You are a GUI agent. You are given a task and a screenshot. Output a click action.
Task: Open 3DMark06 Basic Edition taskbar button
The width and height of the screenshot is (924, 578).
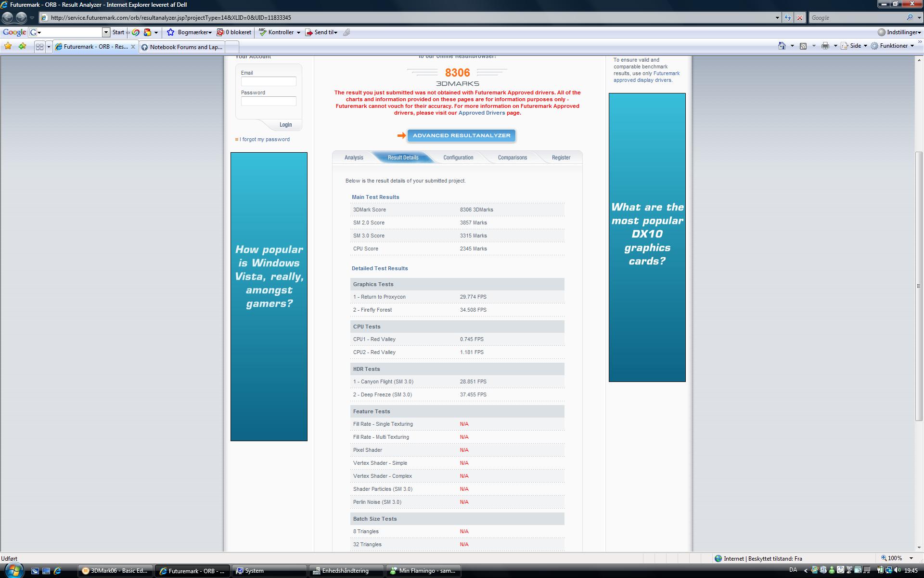115,571
